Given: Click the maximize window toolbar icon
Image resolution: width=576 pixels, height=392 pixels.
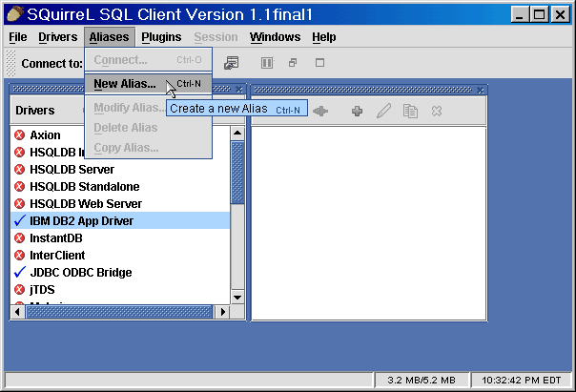Looking at the screenshot, I should [x=319, y=63].
